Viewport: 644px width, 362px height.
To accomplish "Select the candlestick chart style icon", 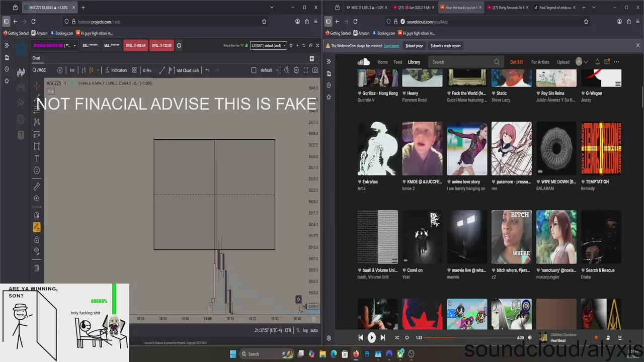I will click(91, 70).
